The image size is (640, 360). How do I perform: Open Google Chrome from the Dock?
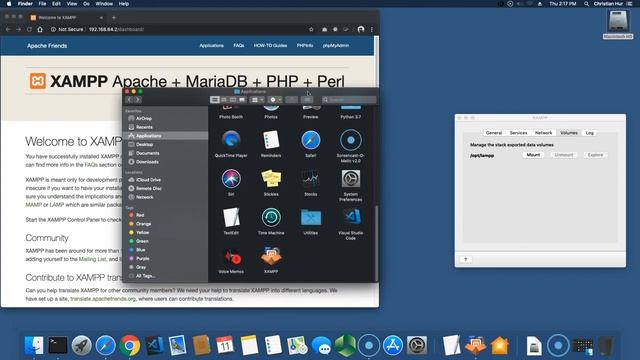[x=129, y=345]
